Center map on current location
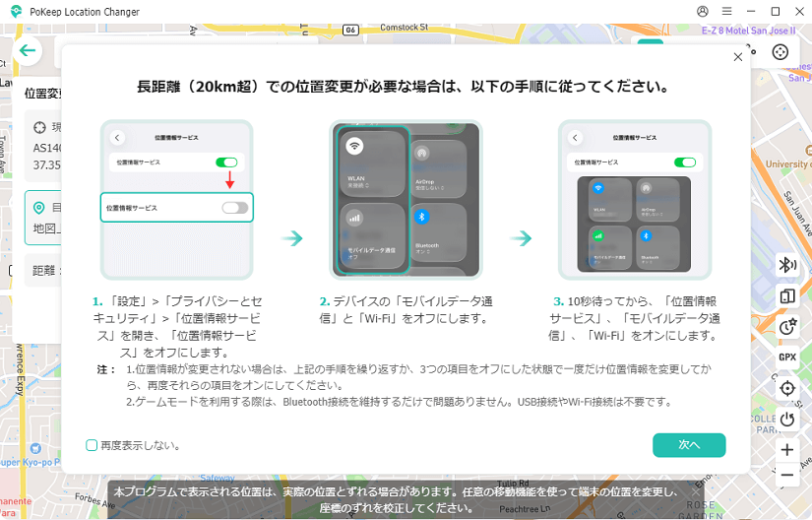 [x=787, y=388]
